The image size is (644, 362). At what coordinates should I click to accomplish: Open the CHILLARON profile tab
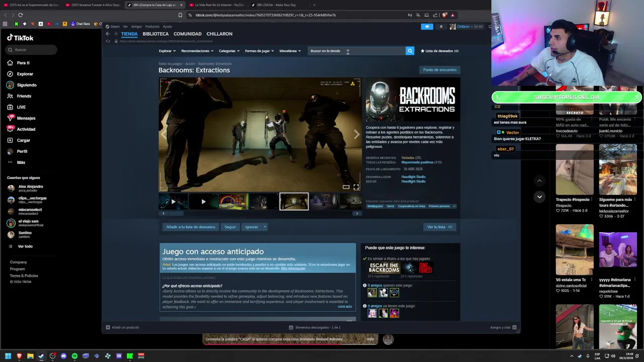(219, 34)
